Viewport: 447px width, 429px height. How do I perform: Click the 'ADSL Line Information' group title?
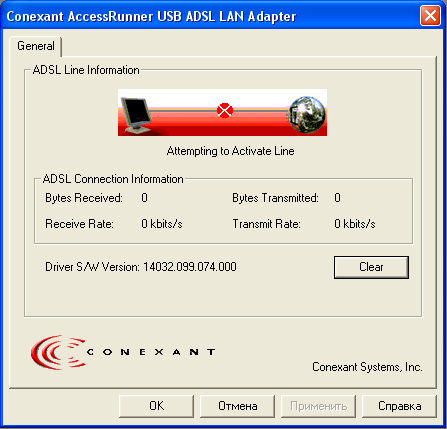point(86,70)
